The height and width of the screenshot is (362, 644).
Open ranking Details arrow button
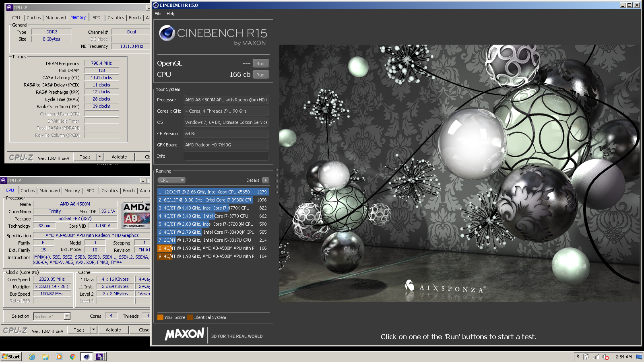pyautogui.click(x=266, y=180)
